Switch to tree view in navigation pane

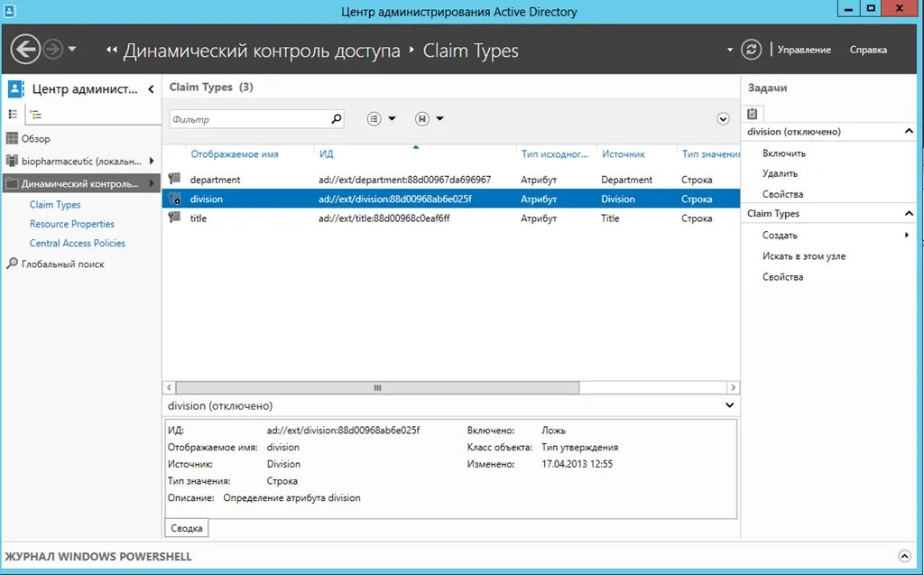36,115
